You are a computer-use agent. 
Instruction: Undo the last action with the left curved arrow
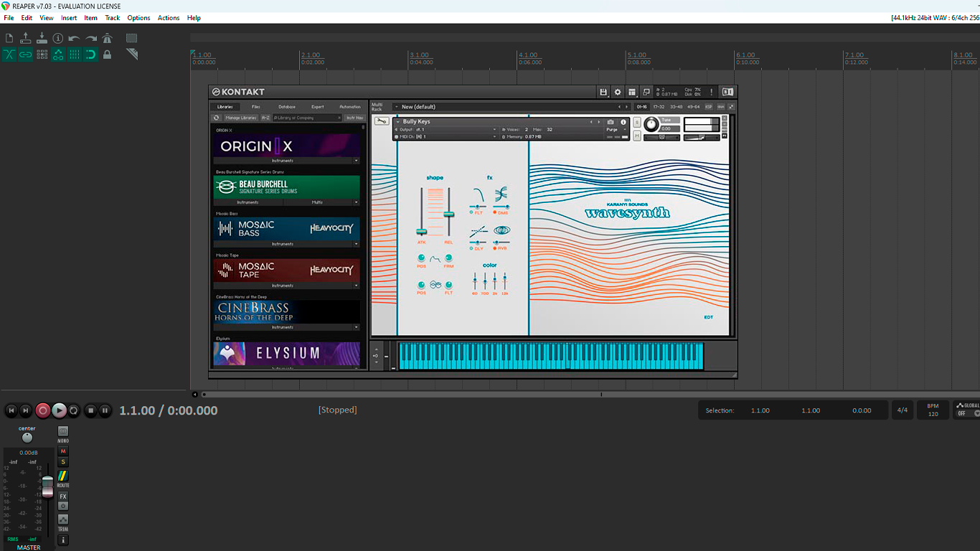point(75,38)
